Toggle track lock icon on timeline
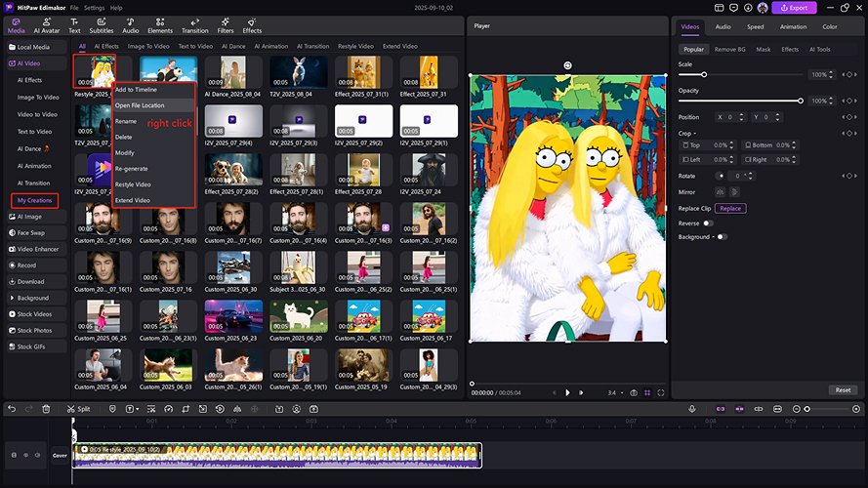The width and height of the screenshot is (868, 488). [x=14, y=456]
